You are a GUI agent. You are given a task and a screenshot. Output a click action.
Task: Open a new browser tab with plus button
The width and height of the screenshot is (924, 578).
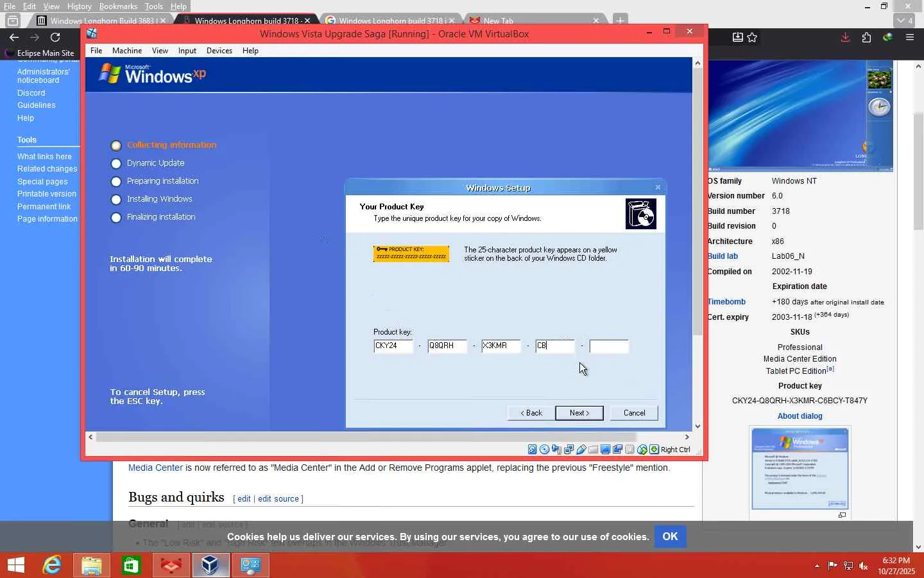click(620, 21)
